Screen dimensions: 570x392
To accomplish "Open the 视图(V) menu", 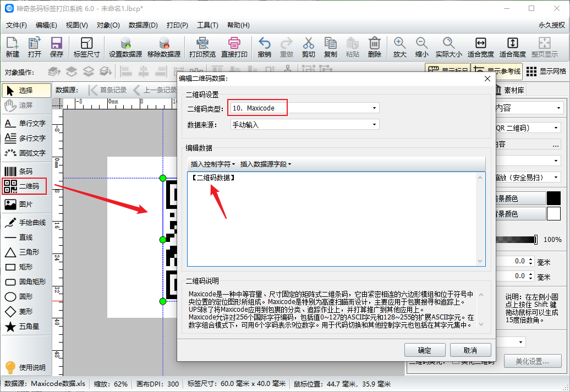I will [x=76, y=25].
